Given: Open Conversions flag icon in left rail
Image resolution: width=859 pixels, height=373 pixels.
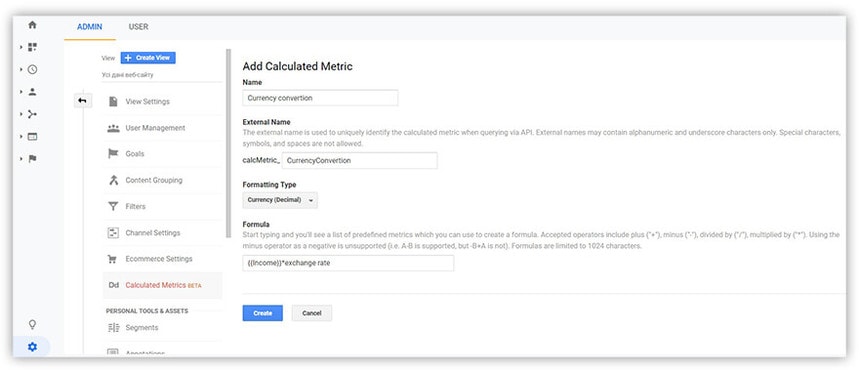Looking at the screenshot, I should (32, 159).
